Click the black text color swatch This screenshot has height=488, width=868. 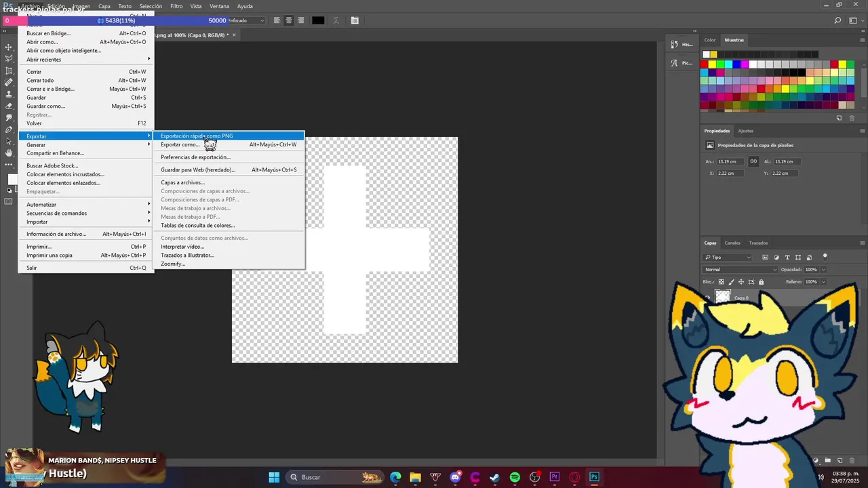[318, 20]
